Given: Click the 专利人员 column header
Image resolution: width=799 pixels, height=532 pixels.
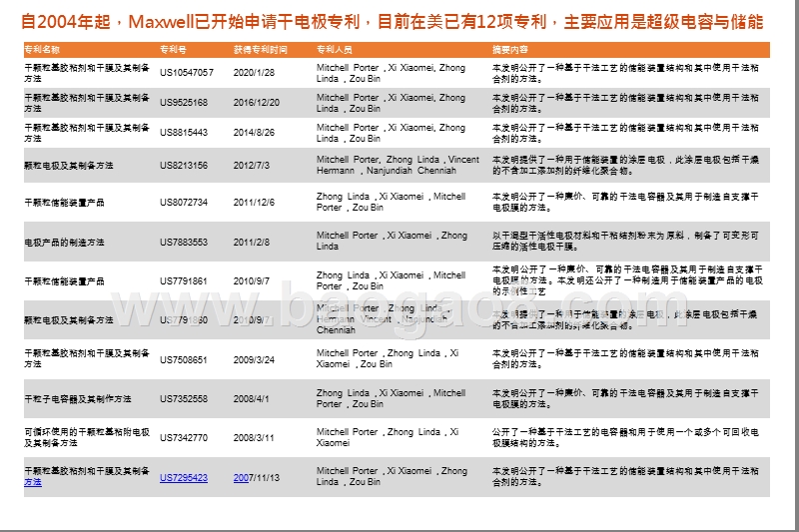Looking at the screenshot, I should click(x=334, y=49).
